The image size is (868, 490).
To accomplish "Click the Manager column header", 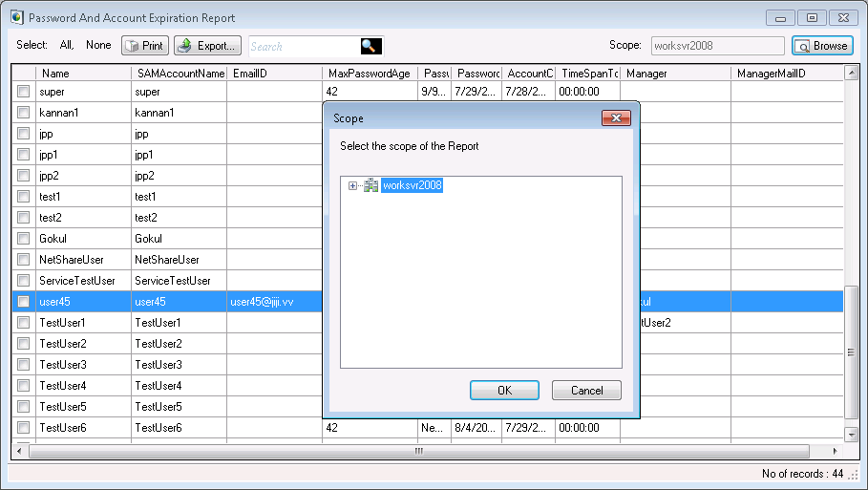I will tap(675, 74).
